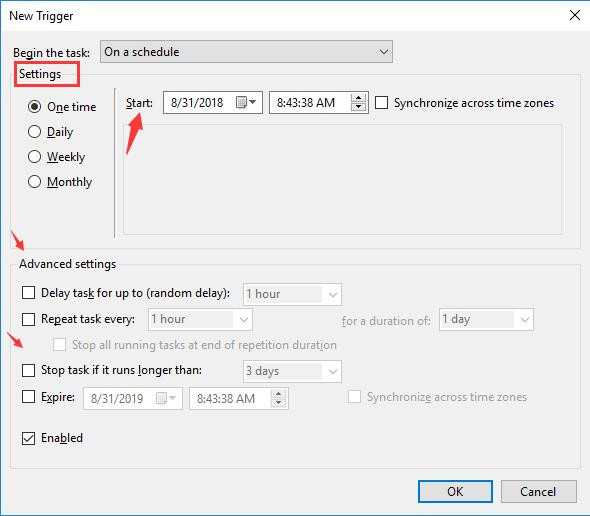
Task: Enable Repeat task every checkbox
Action: pyautogui.click(x=28, y=319)
